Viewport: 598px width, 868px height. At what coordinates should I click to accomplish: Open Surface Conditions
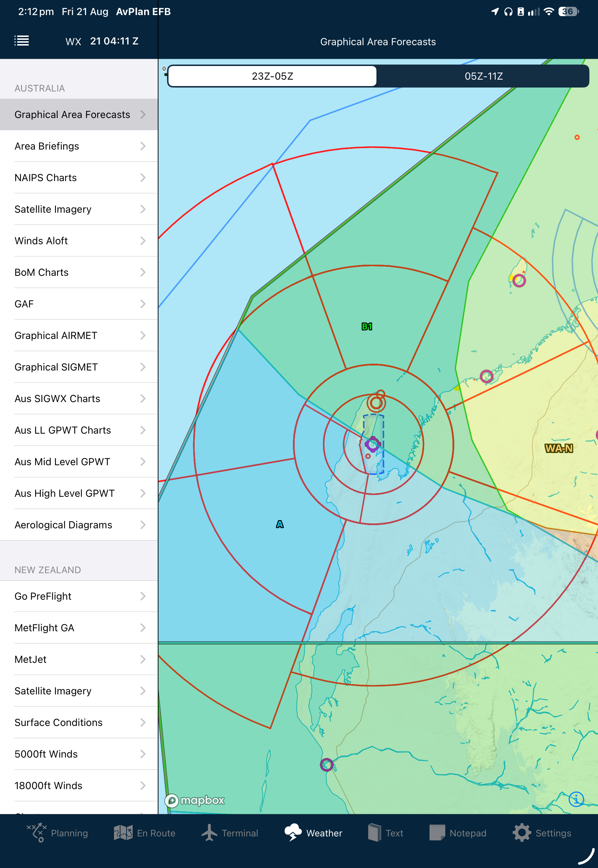pos(79,722)
